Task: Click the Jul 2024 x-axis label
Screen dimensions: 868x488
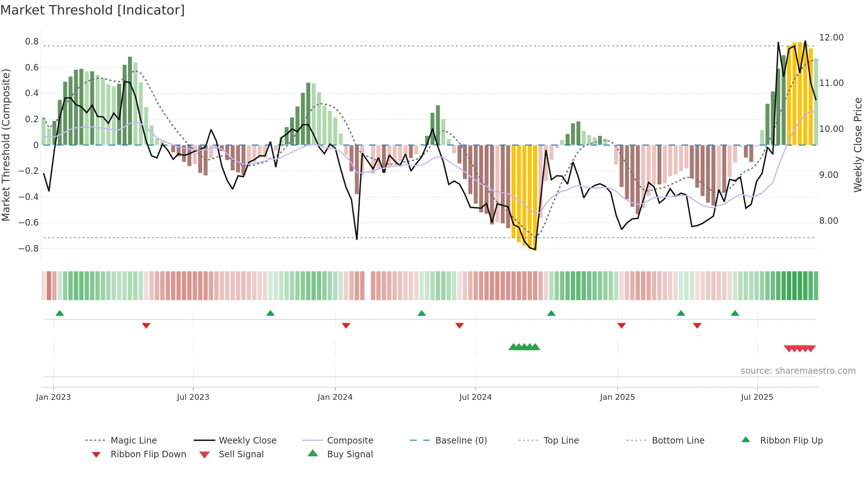Action: pyautogui.click(x=476, y=397)
